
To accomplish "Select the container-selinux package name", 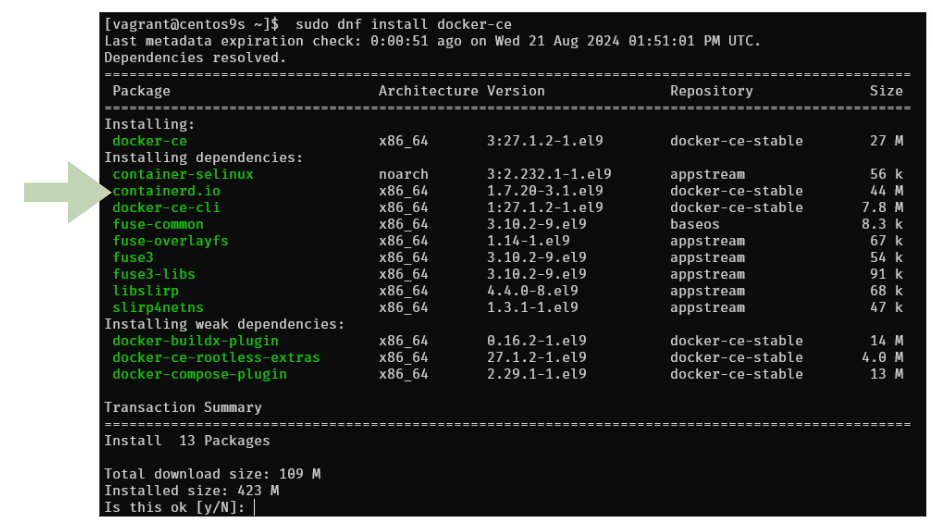I will tap(182, 174).
